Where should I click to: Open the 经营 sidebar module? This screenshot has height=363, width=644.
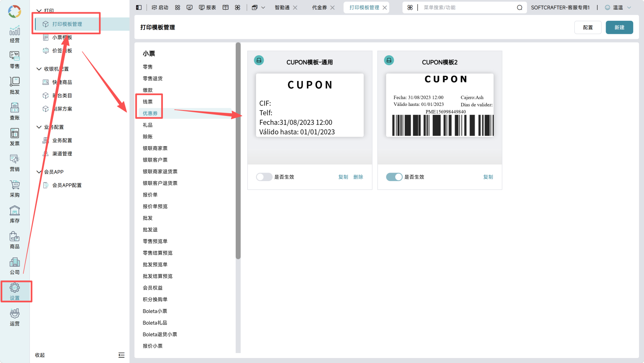click(15, 34)
